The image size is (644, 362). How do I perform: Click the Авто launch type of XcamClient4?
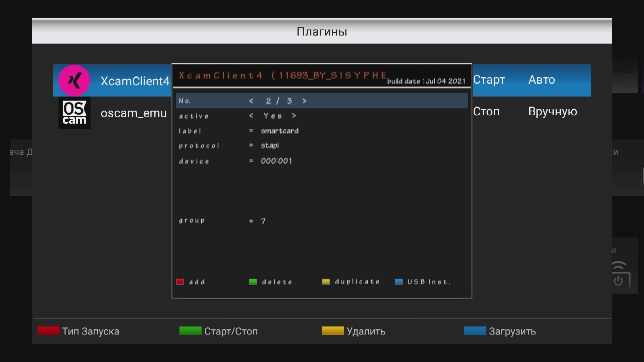541,80
